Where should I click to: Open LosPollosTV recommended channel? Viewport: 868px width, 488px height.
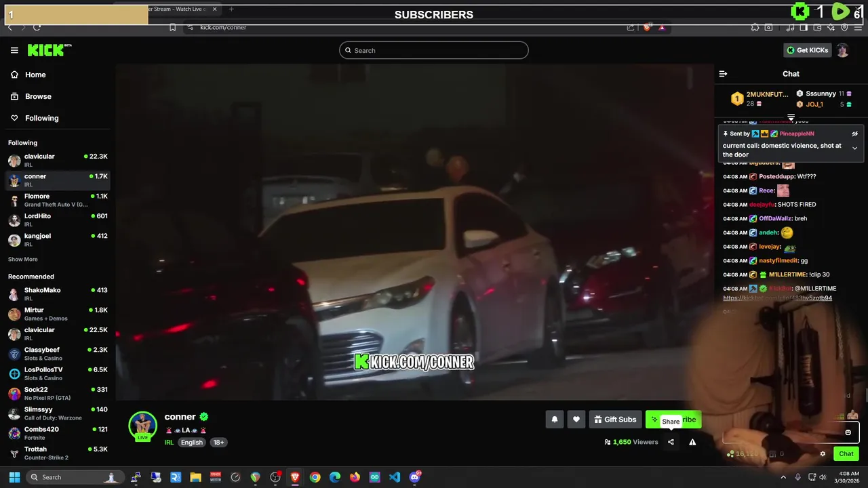pyautogui.click(x=58, y=373)
